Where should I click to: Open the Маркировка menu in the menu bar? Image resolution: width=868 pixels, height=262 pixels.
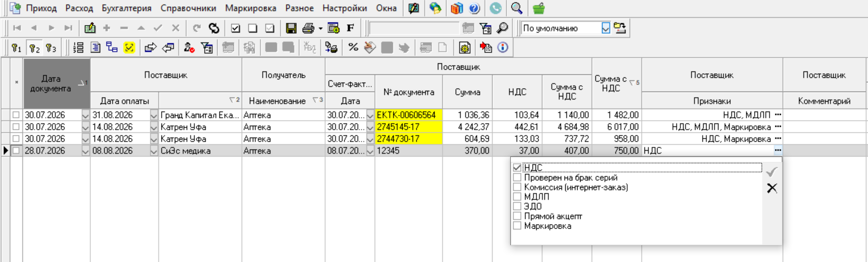(x=251, y=8)
